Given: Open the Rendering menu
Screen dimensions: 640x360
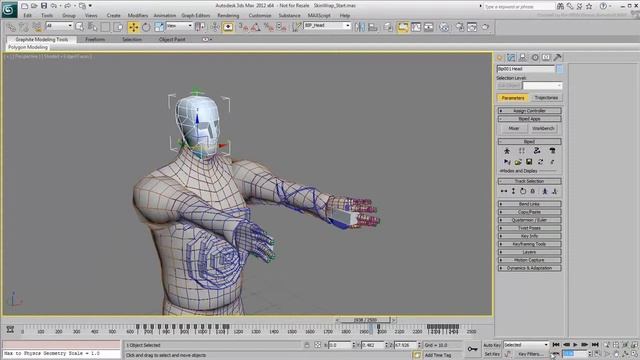Looking at the screenshot, I should point(228,16).
